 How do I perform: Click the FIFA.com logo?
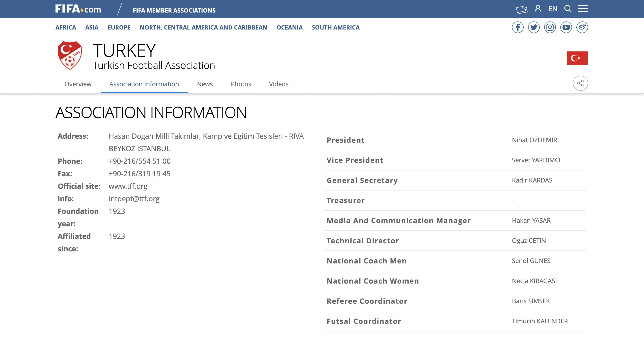78,9
